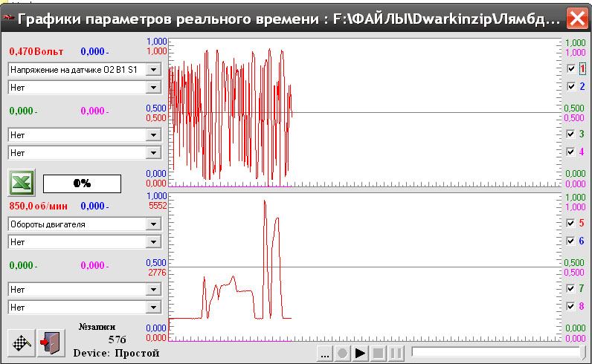Image resolution: width=592 pixels, height=364 pixels.
Task: Stop playback with the square button
Action: (378, 354)
